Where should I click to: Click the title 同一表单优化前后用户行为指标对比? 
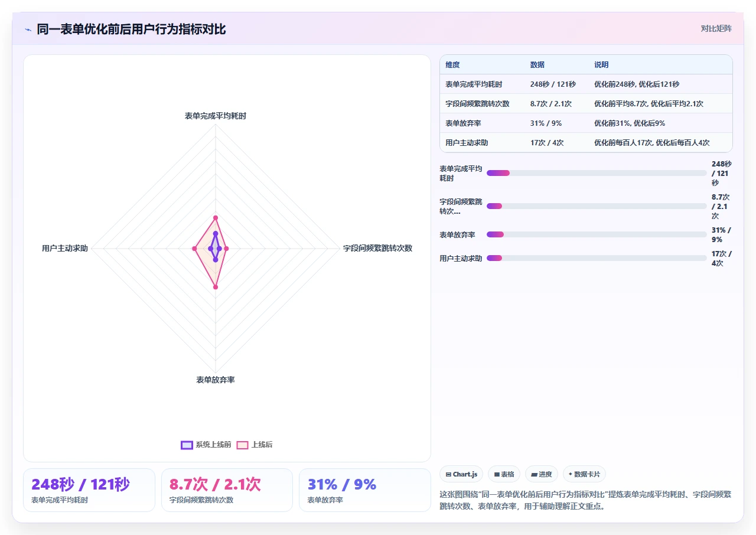(132, 30)
